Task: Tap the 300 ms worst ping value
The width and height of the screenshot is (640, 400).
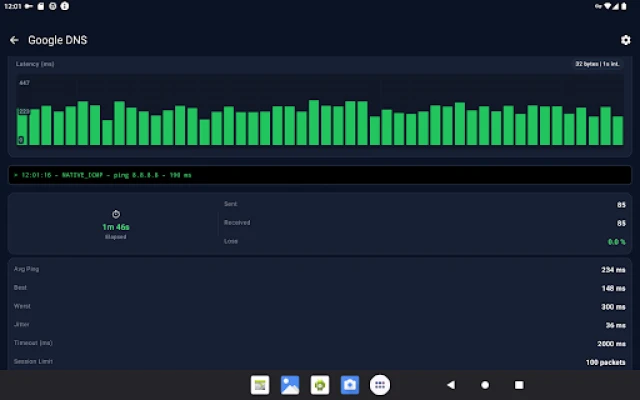Action: (x=613, y=307)
